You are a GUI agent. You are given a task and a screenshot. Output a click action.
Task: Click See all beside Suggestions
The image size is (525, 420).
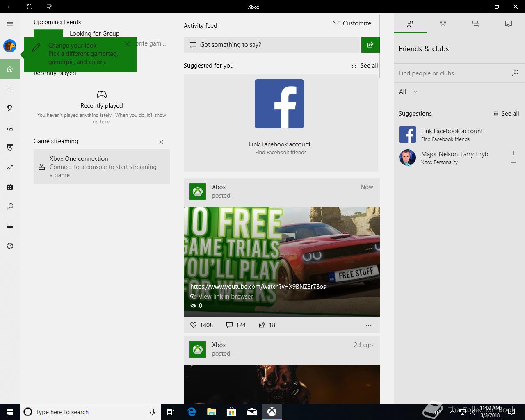point(506,114)
